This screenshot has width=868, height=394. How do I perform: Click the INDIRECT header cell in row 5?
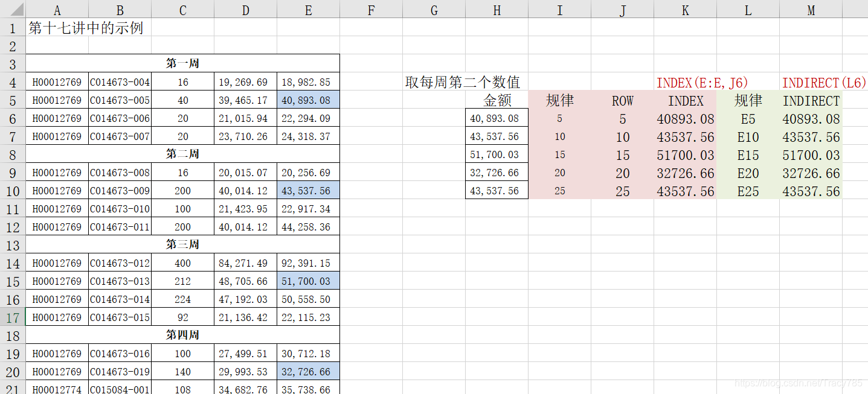coord(811,100)
